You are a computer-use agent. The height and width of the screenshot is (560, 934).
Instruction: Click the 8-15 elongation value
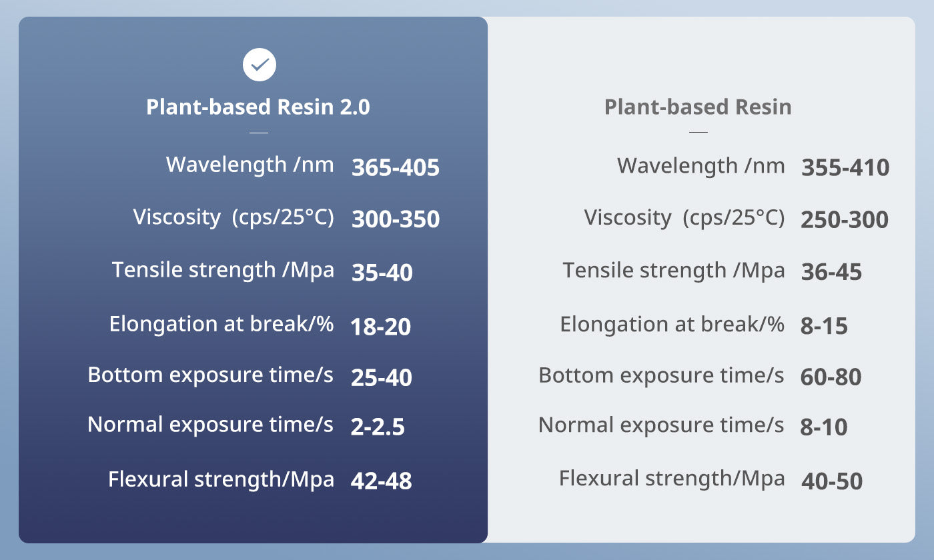pos(824,327)
